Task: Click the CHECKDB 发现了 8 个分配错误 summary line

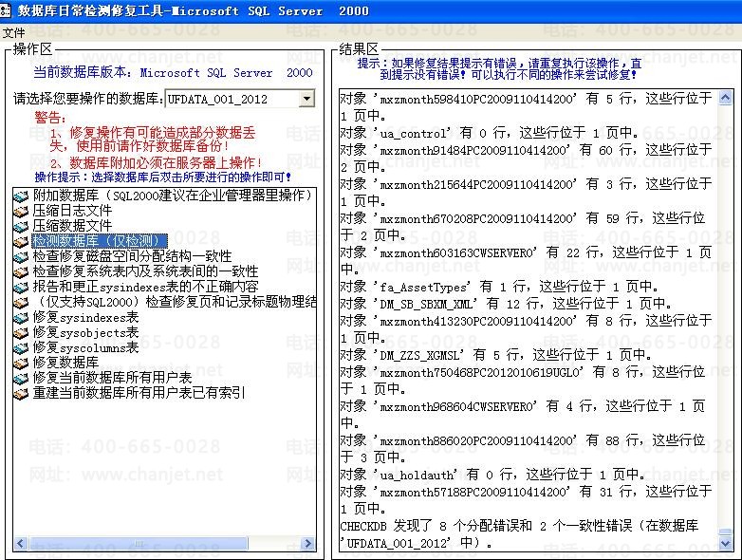Action: pos(519,534)
